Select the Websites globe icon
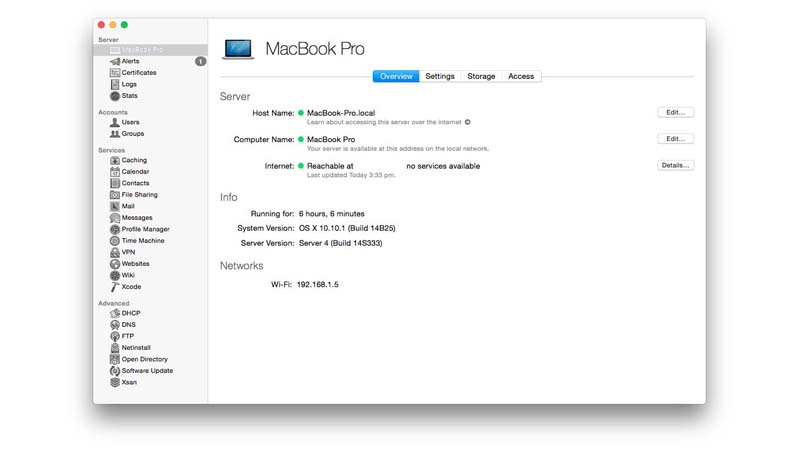Image resolution: width=800 pixels, height=450 pixels. pyautogui.click(x=115, y=264)
